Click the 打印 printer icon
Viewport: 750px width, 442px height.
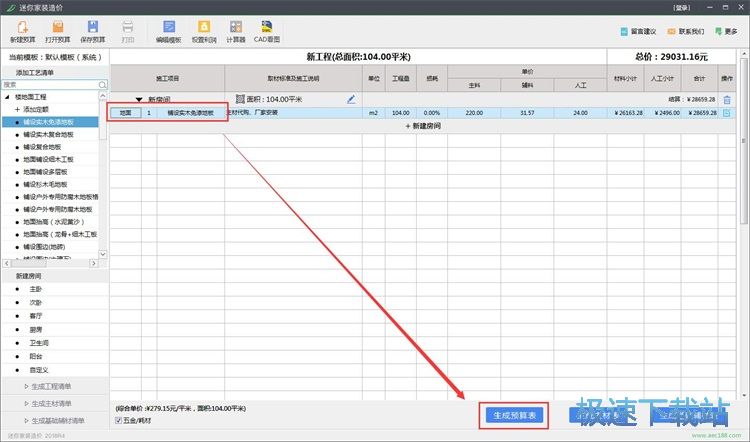pos(128,31)
